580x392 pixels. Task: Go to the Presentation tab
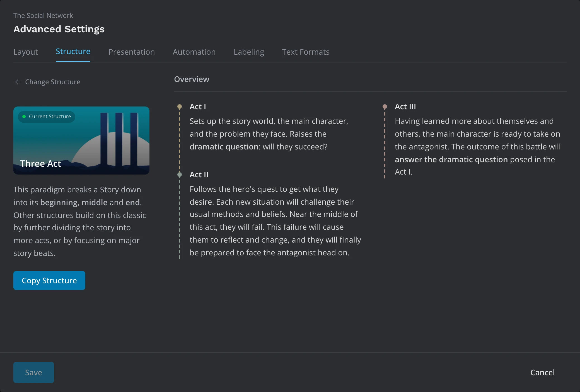[132, 52]
